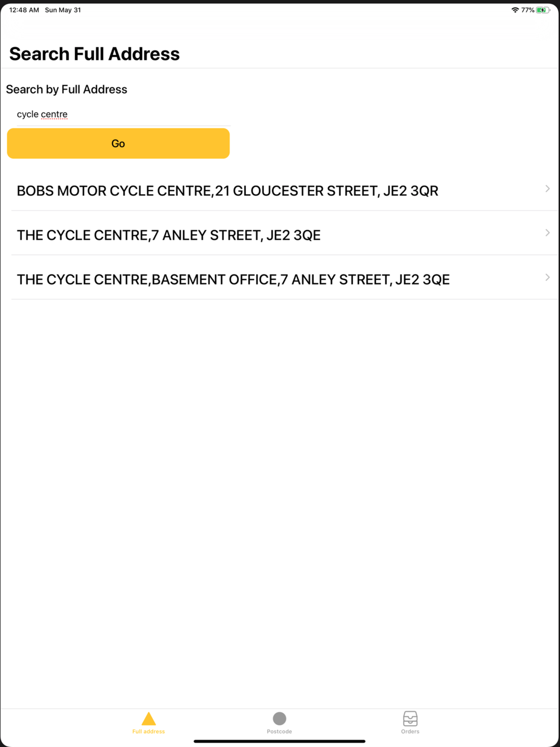Tap the "Search Full Address" page title

[95, 54]
